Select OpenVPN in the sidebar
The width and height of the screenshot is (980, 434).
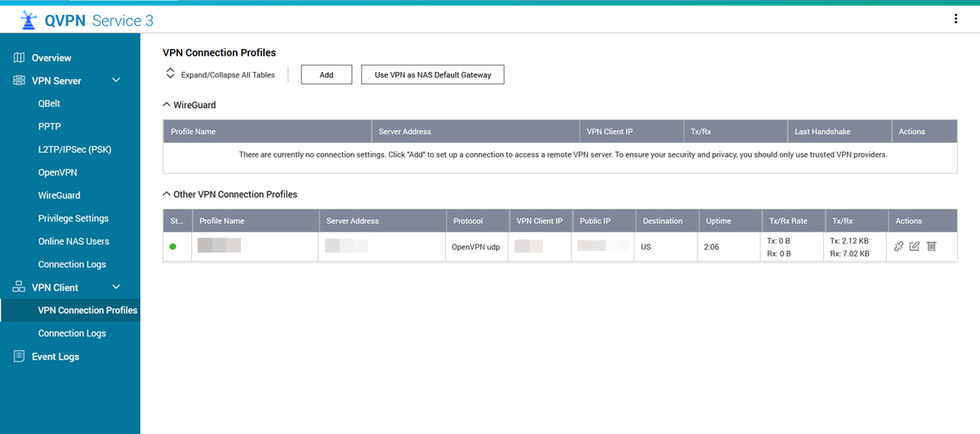57,172
